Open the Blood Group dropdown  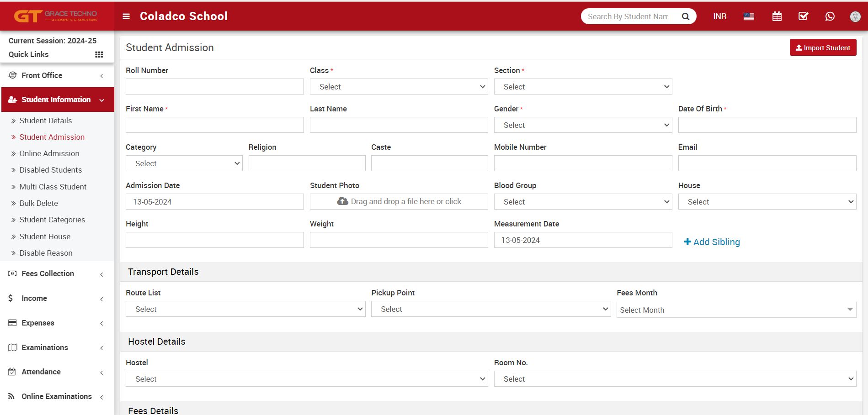click(582, 202)
